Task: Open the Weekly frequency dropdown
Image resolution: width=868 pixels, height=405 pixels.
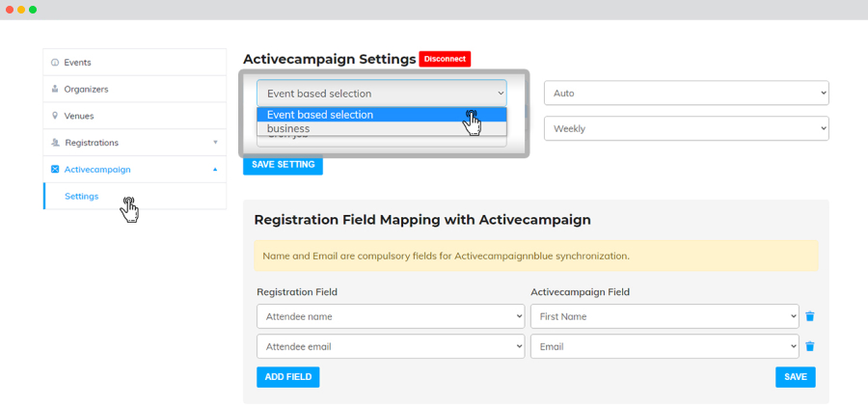Action: [687, 128]
